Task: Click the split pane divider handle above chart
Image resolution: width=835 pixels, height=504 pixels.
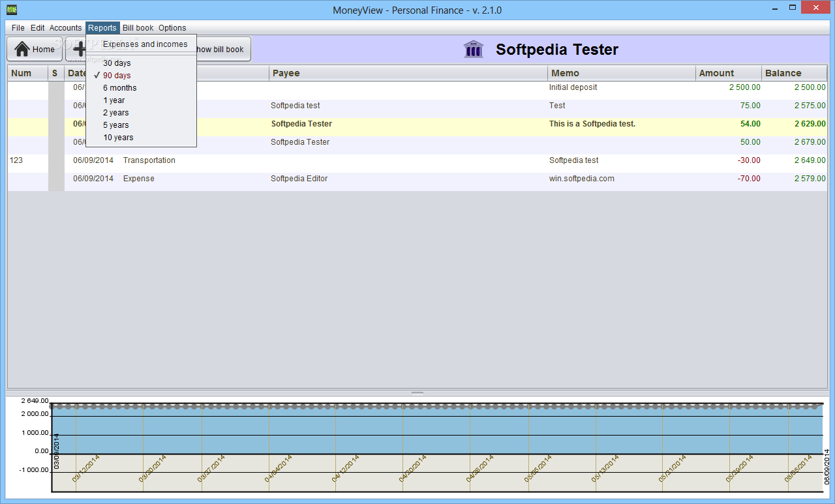Action: point(417,393)
